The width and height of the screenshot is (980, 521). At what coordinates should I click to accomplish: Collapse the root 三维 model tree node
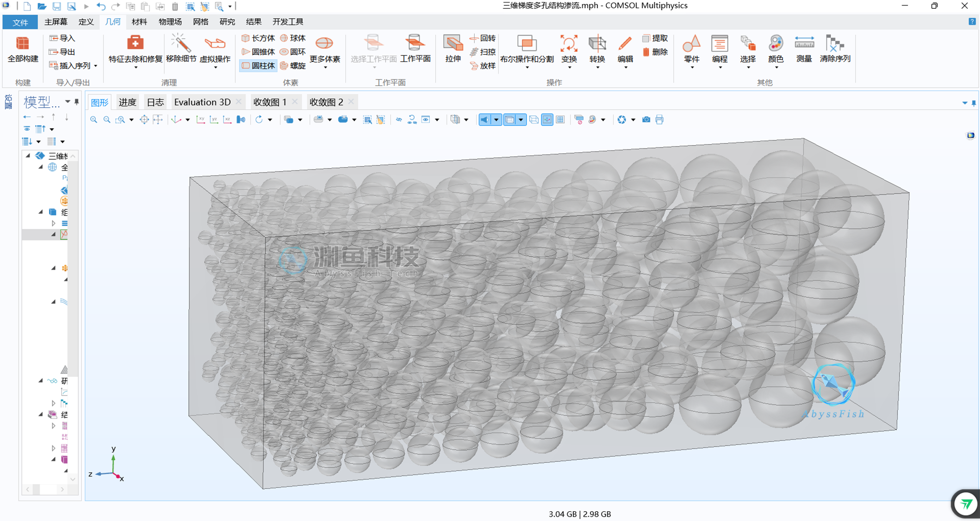[x=28, y=156]
